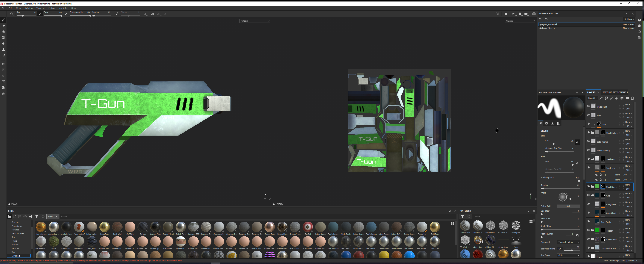The width and height of the screenshot is (644, 264).
Task: Select the Material Picker eyedropper
Action: 3,56
